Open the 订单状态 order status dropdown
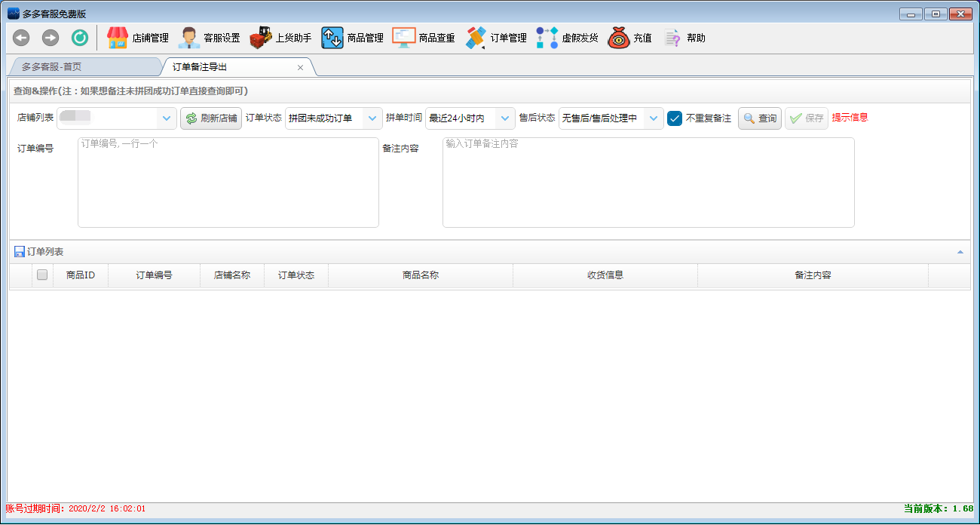Screen dimensions: 980x525 coord(373,118)
